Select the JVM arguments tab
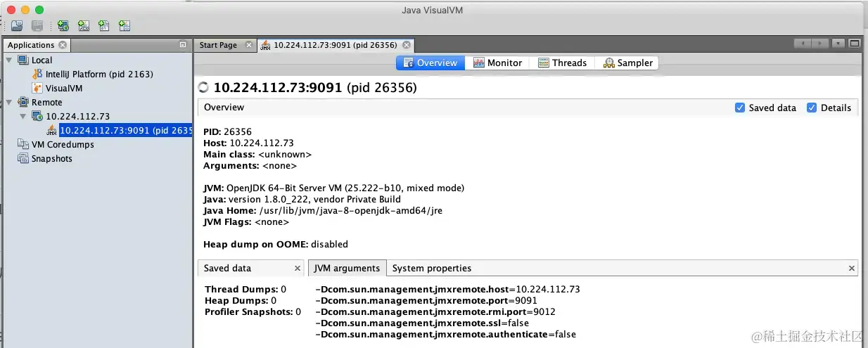 click(347, 268)
